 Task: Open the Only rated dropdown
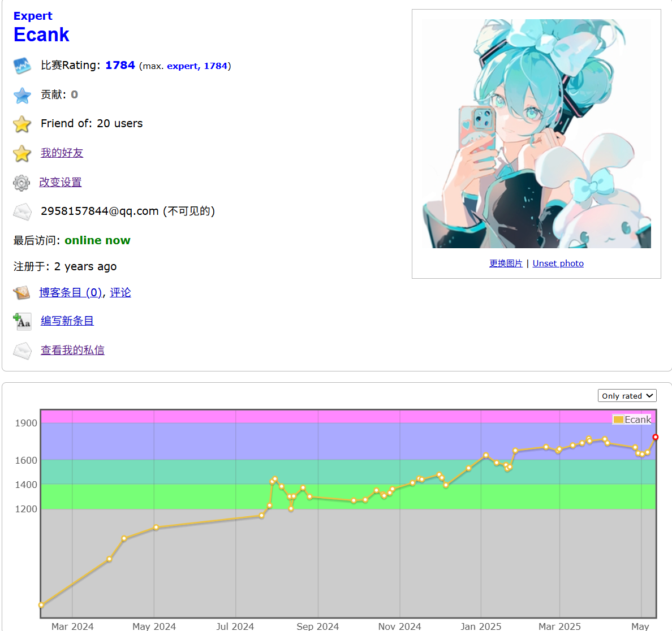click(x=627, y=396)
